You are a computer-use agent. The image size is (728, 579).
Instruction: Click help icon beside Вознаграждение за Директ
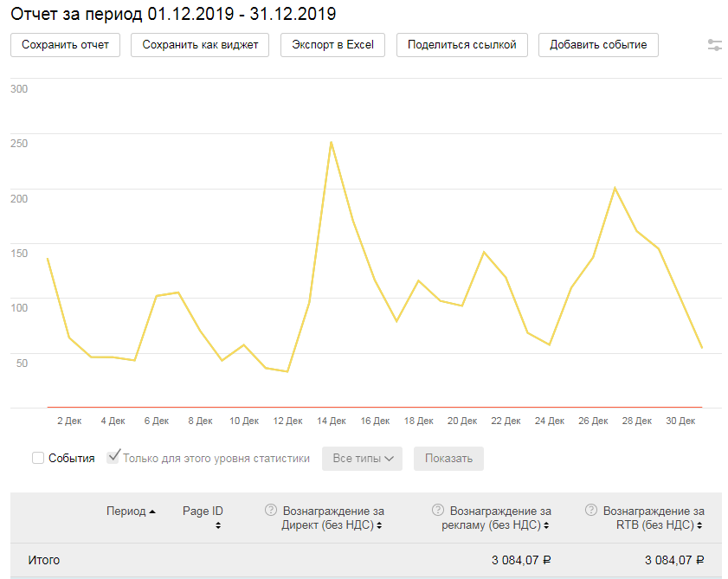270,511
